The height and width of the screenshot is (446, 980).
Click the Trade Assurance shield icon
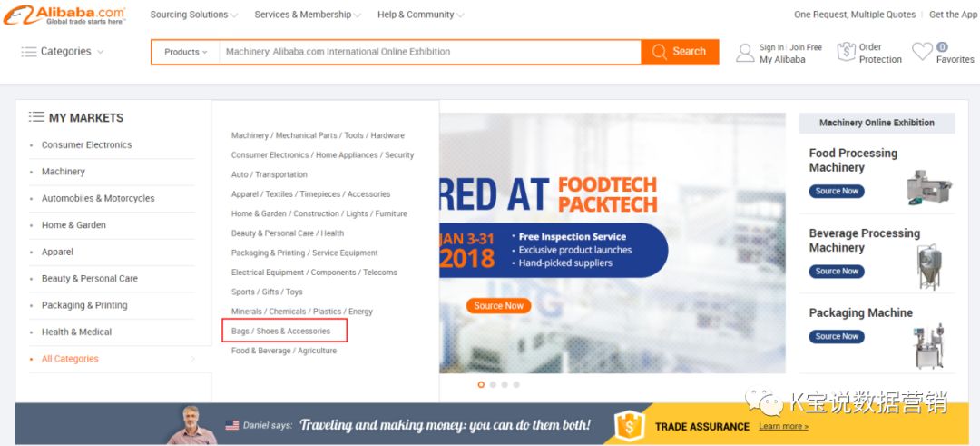pyautogui.click(x=628, y=425)
